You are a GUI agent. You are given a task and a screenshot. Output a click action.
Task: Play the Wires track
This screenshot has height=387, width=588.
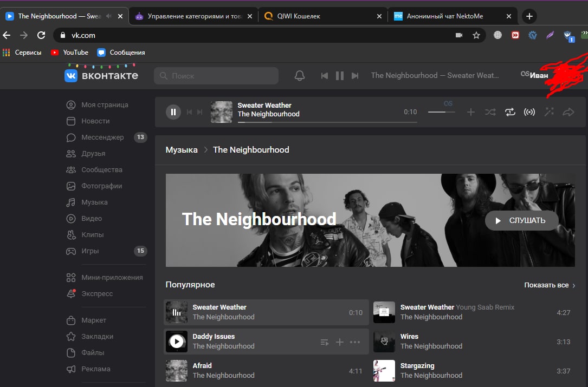[384, 342]
